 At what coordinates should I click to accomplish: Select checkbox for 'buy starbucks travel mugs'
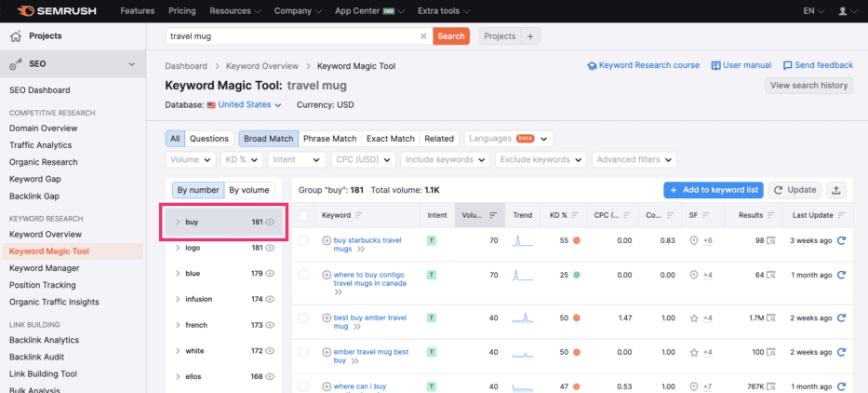[x=303, y=240]
